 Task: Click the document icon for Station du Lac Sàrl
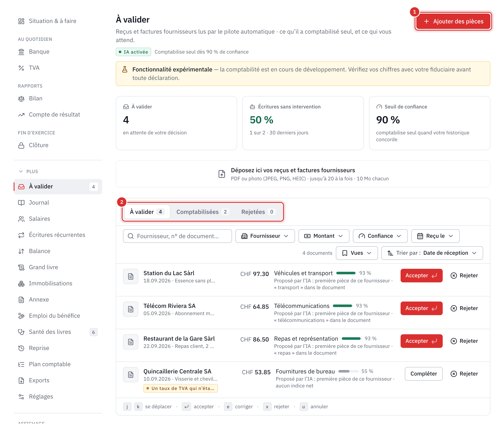click(131, 276)
